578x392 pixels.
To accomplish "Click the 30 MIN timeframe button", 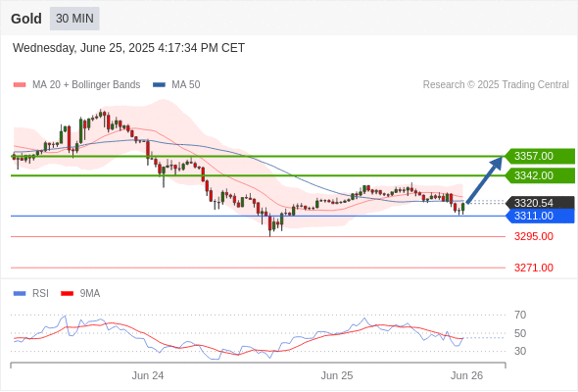I will 74,19.
